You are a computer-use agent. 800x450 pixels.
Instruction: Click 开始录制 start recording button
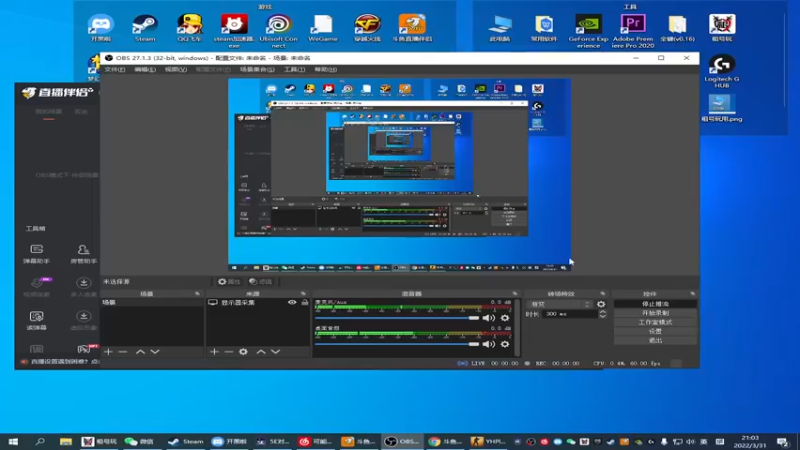[655, 313]
